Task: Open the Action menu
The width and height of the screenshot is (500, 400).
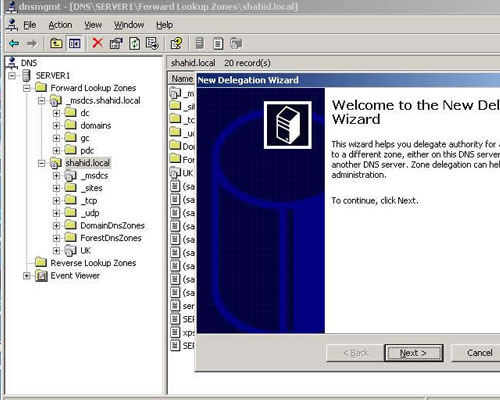Action: point(60,25)
